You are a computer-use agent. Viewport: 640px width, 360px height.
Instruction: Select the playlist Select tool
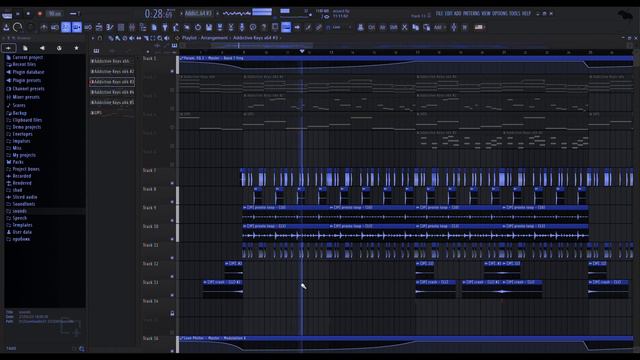(153, 38)
